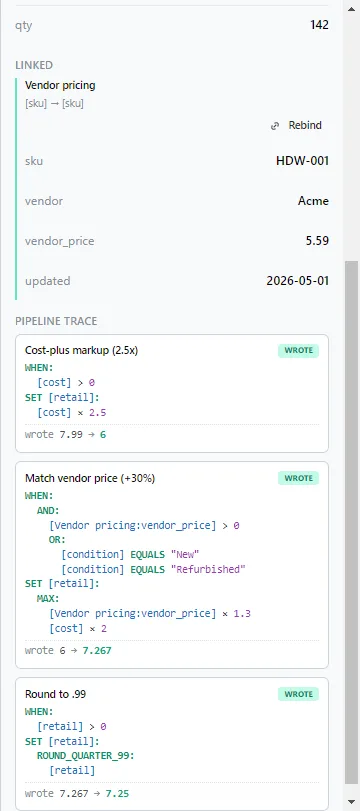Select the condition EQUALS "New" line
360x811 pixels.
pos(130,554)
